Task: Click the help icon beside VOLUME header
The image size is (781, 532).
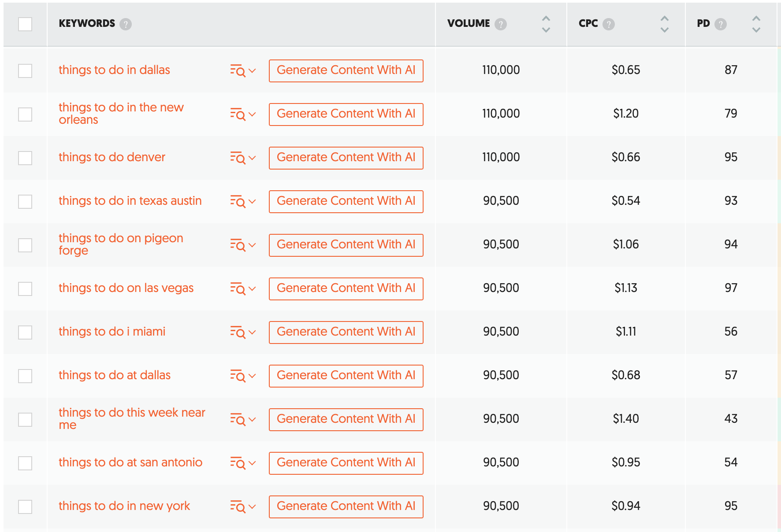Action: [x=500, y=24]
